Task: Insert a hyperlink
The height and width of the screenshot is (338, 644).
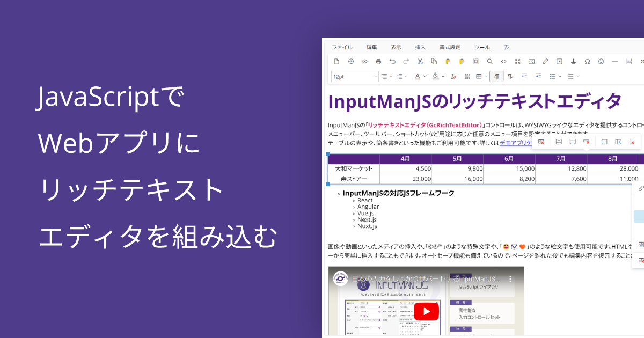Action: (545, 61)
